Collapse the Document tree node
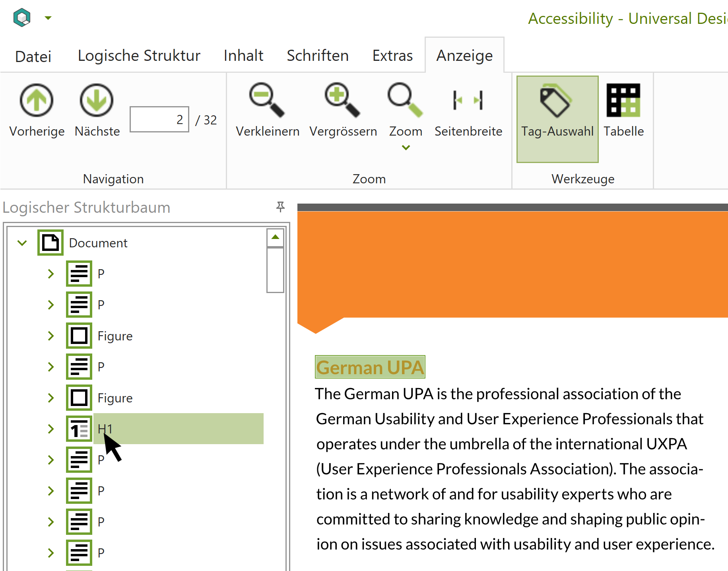Viewport: 728px width, 571px height. click(x=22, y=243)
